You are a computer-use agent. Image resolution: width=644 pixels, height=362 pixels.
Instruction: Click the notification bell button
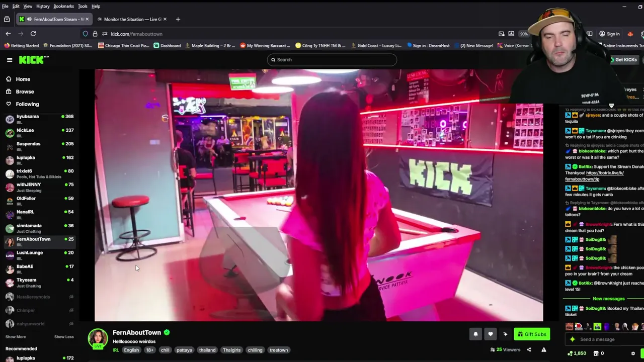475,334
